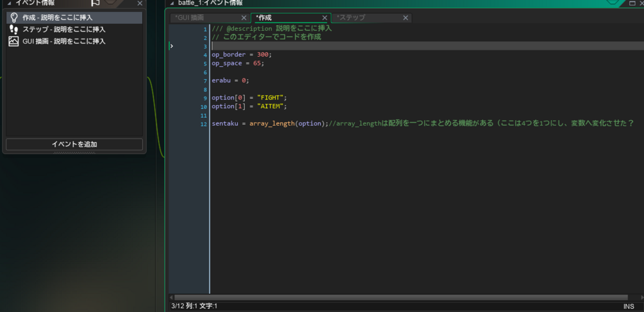
Task: Select the ステップ event in the list
Action: (x=64, y=30)
